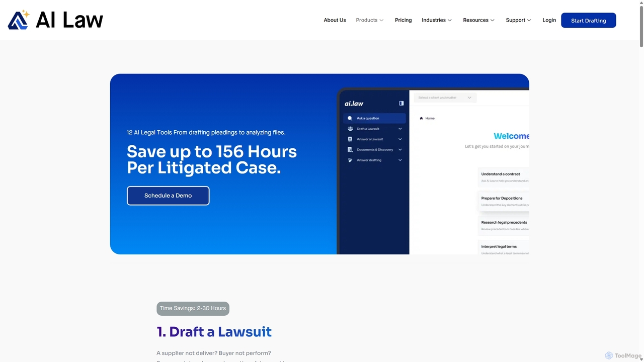Expand Documents & Discovery chevron
Screen dimensions: 644x362
(x=400, y=149)
